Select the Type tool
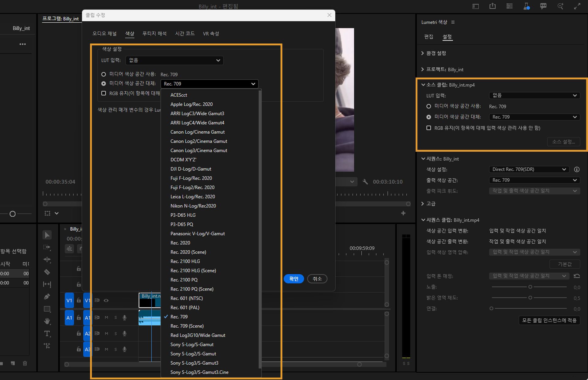588x380 pixels. [47, 333]
